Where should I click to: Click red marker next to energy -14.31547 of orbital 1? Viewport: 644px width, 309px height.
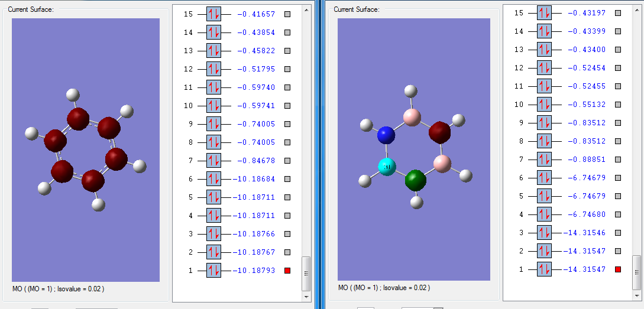click(x=618, y=269)
